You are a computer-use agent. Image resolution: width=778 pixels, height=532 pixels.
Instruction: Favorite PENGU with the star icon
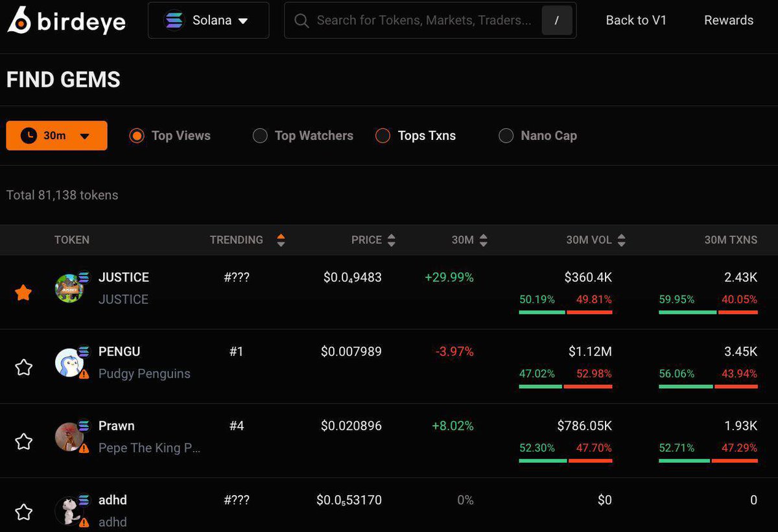pyautogui.click(x=23, y=367)
